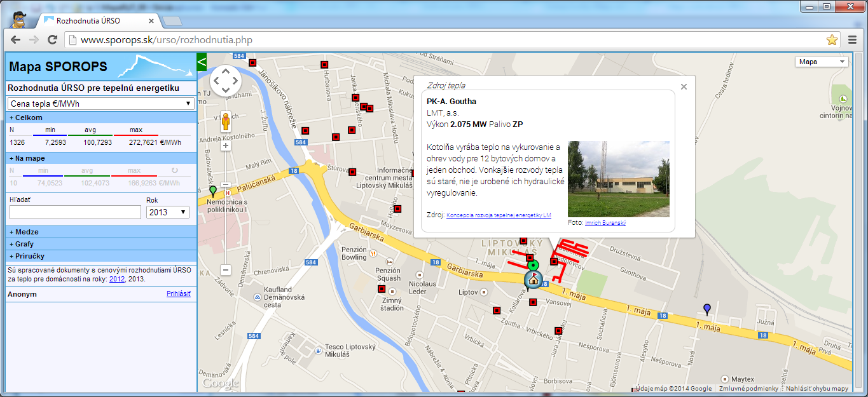This screenshot has width=868, height=397.
Task: Go back with the browser back arrow
Action: coord(16,40)
